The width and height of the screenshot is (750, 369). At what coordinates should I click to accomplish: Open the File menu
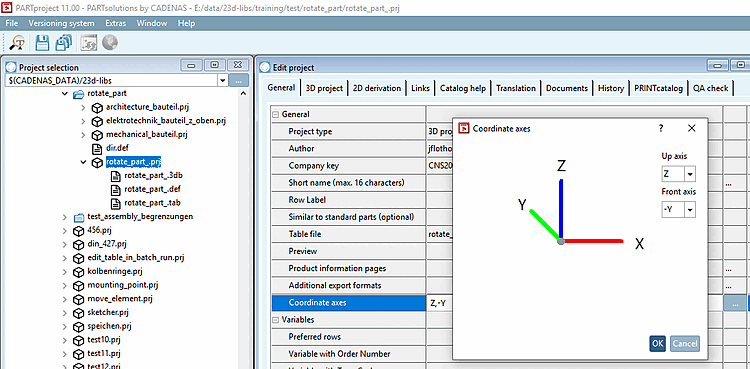pos(12,23)
